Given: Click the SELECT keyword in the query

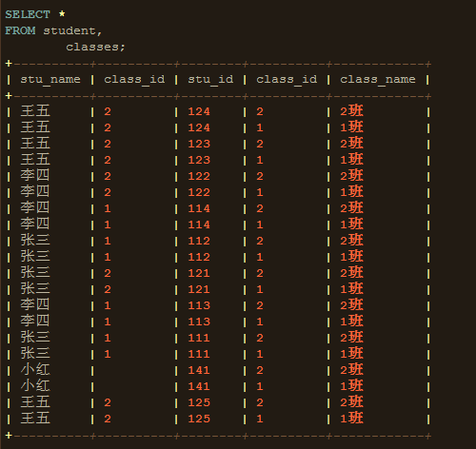Looking at the screenshot, I should tap(28, 14).
